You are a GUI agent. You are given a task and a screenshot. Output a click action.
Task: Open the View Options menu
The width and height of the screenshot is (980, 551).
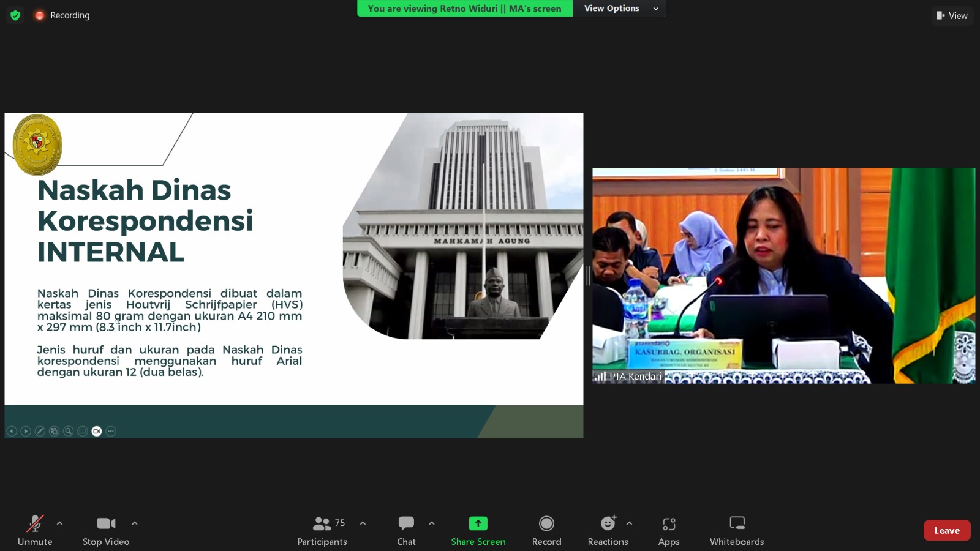click(x=620, y=9)
